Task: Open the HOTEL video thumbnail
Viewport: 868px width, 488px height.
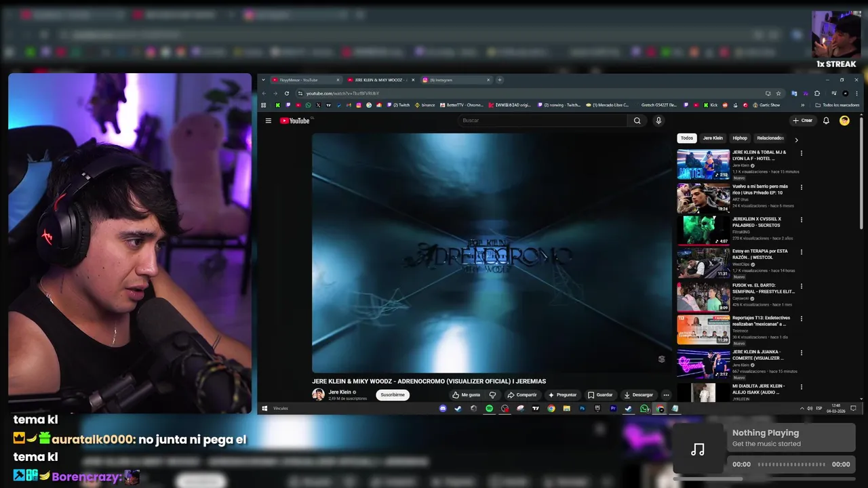Action: (x=703, y=164)
